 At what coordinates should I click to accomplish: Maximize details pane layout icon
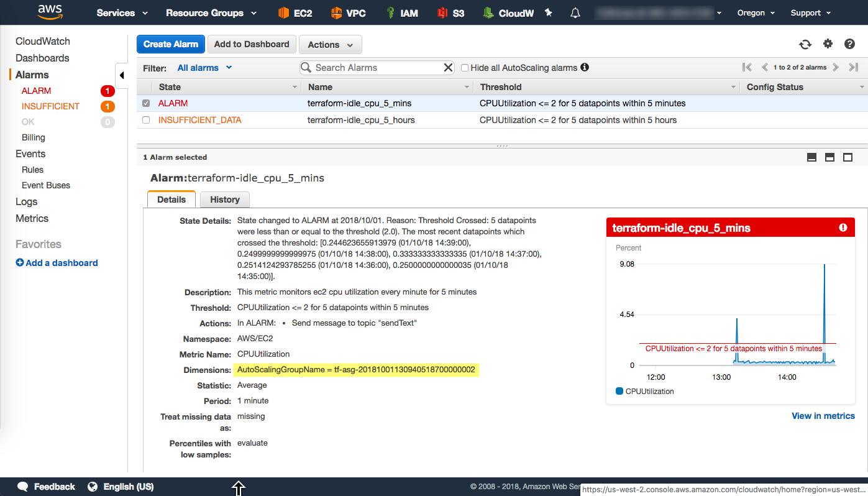click(847, 157)
